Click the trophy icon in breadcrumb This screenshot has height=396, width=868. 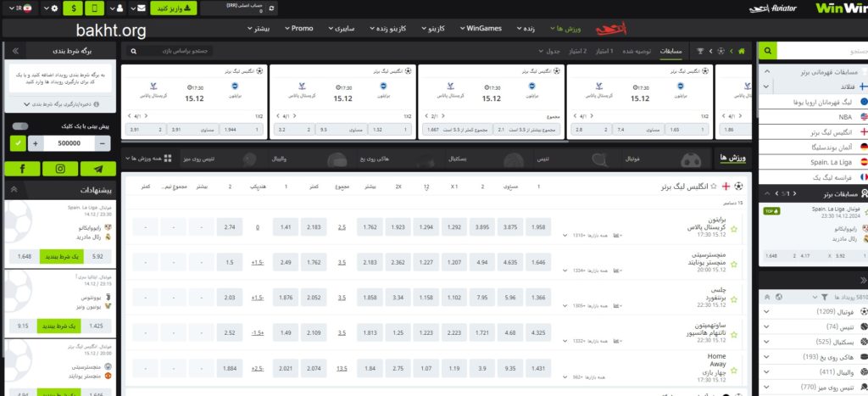pyautogui.click(x=700, y=51)
